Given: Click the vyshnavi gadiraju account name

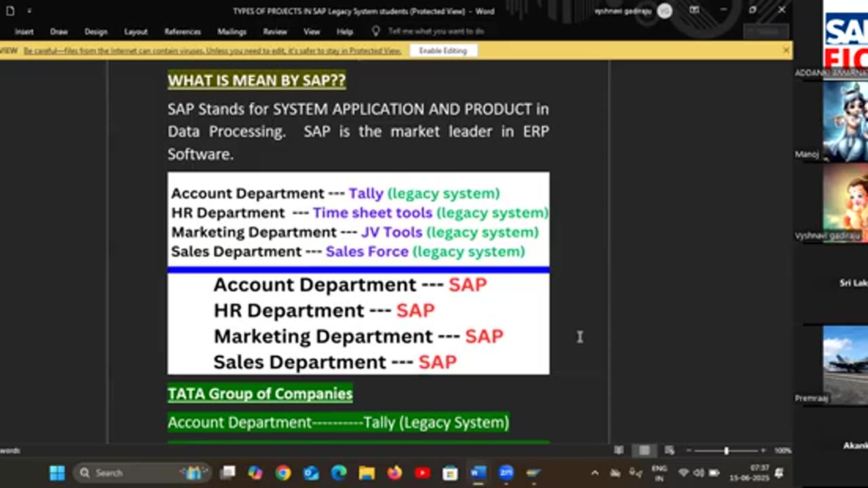Looking at the screenshot, I should [623, 11].
